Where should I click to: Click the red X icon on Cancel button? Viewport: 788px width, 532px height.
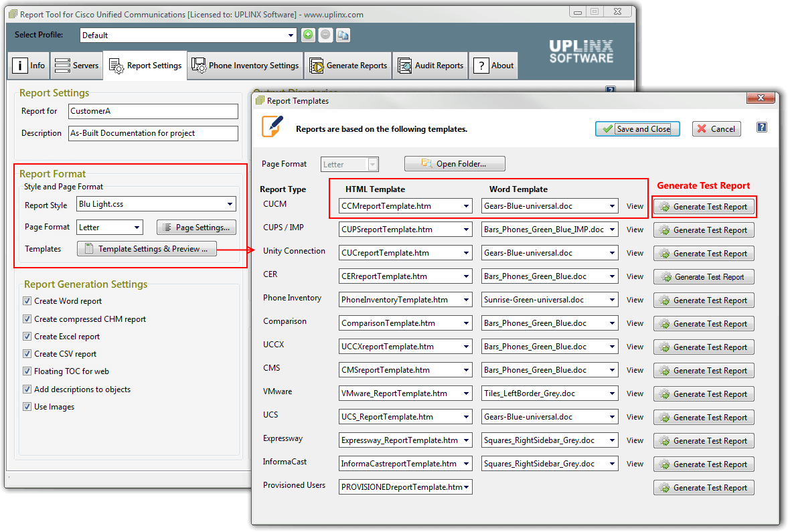pyautogui.click(x=702, y=129)
